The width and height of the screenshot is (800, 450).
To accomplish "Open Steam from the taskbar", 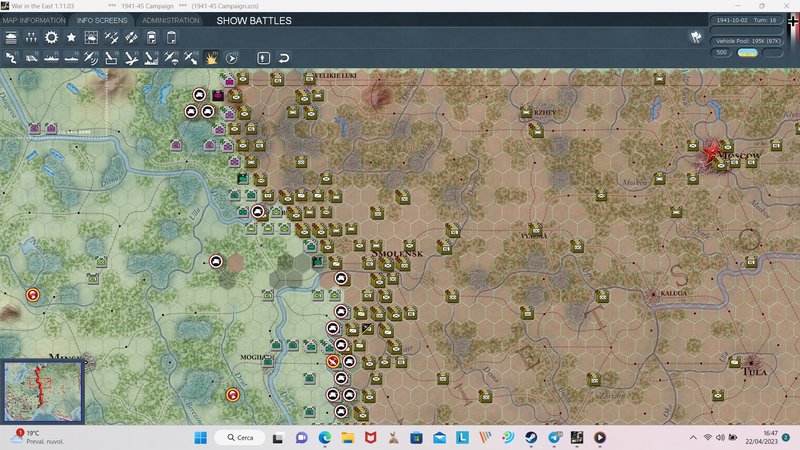I will coord(531,438).
